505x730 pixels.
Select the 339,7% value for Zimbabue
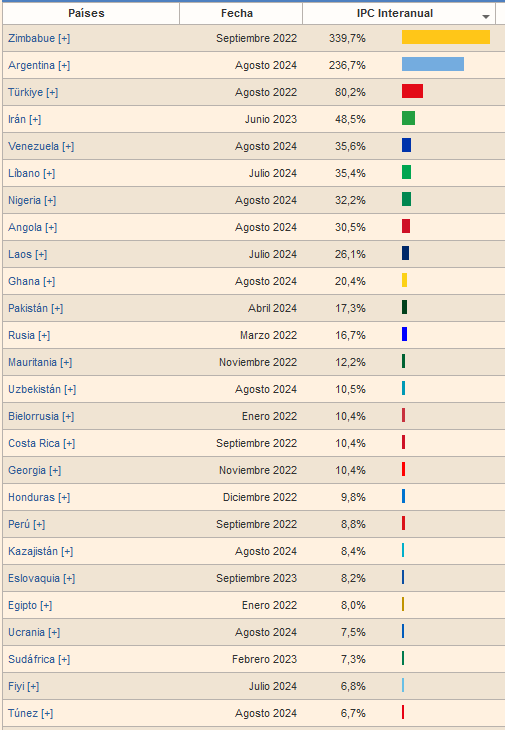click(x=347, y=38)
